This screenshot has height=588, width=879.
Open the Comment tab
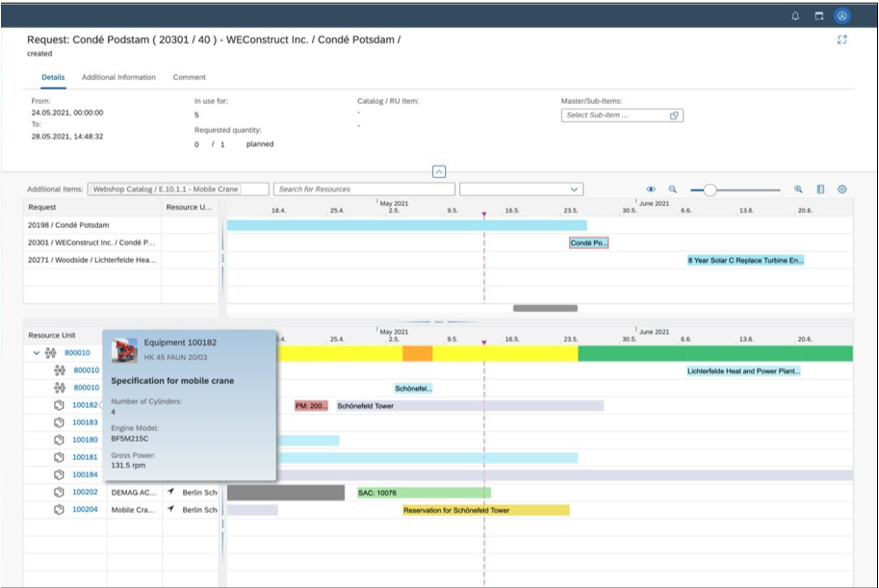pos(189,77)
